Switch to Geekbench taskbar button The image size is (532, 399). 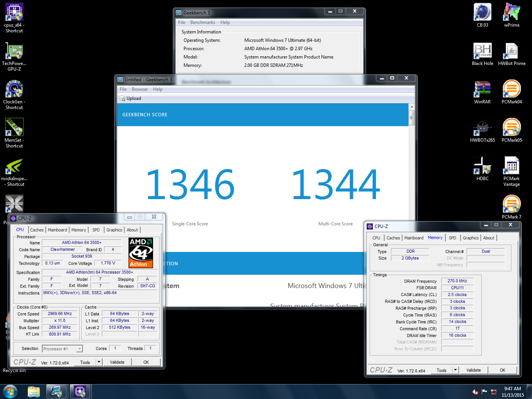(57, 391)
